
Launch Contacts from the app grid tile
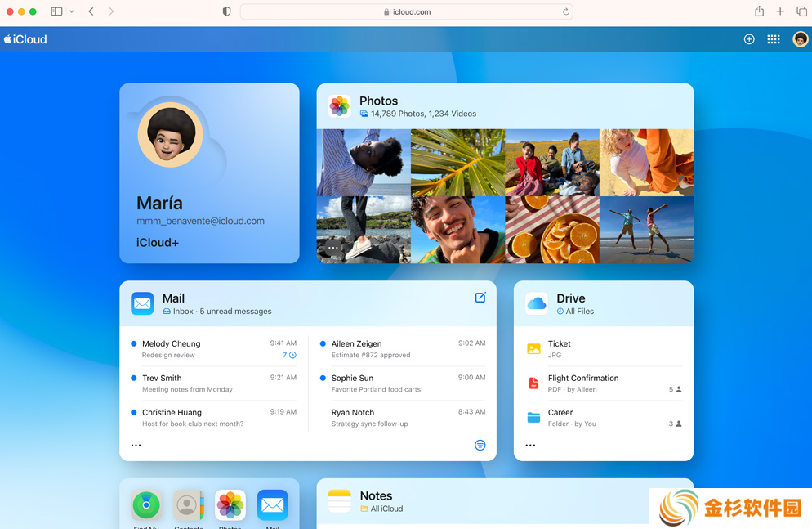(x=189, y=504)
